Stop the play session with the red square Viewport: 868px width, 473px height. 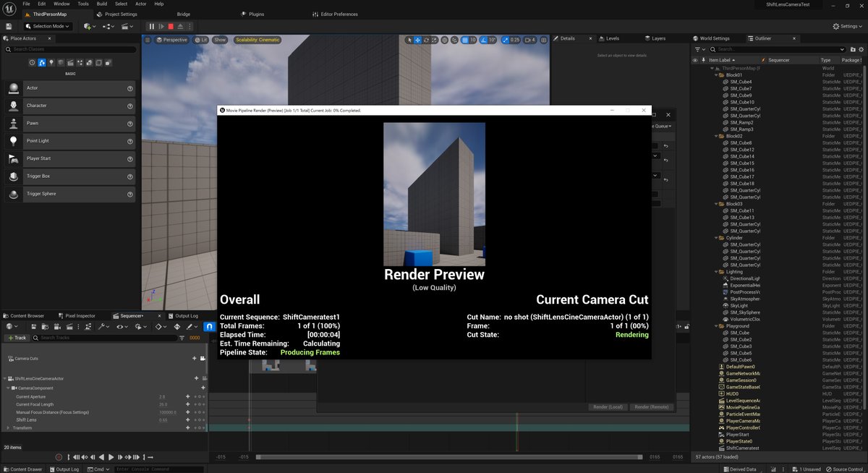171,26
